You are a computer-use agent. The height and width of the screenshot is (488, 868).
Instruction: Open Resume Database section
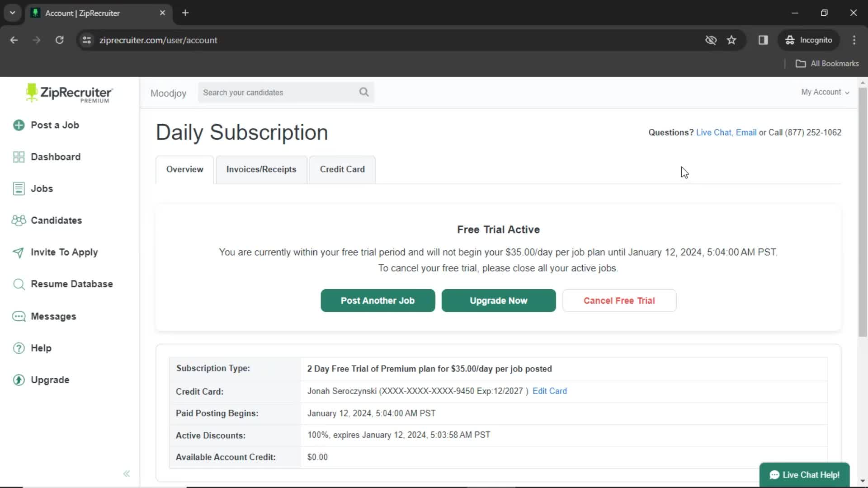[x=71, y=284]
